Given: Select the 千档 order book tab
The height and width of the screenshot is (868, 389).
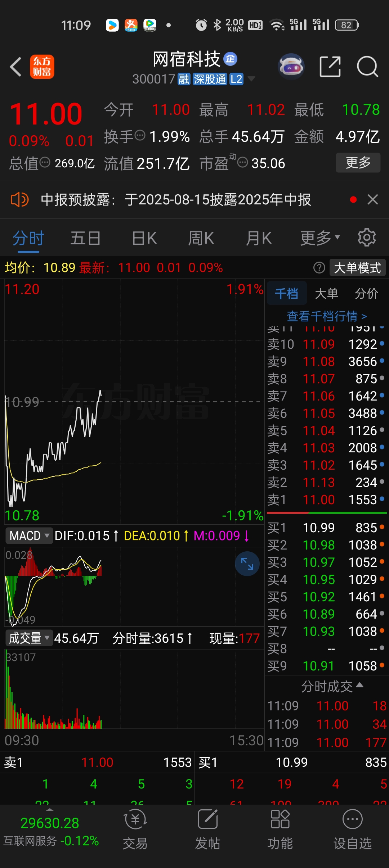Looking at the screenshot, I should tap(287, 293).
